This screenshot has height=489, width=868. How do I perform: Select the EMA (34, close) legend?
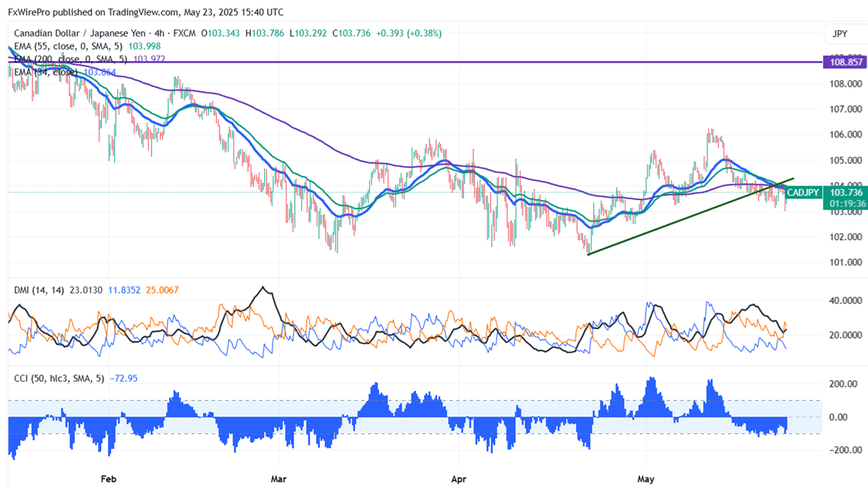(46, 73)
